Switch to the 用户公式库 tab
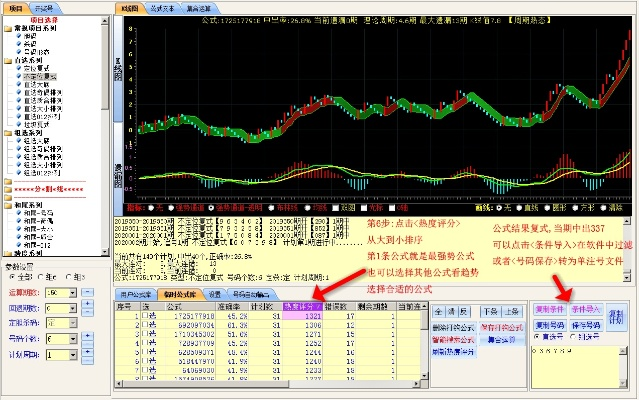Viewport: 639px width, 400px height. coord(136,294)
